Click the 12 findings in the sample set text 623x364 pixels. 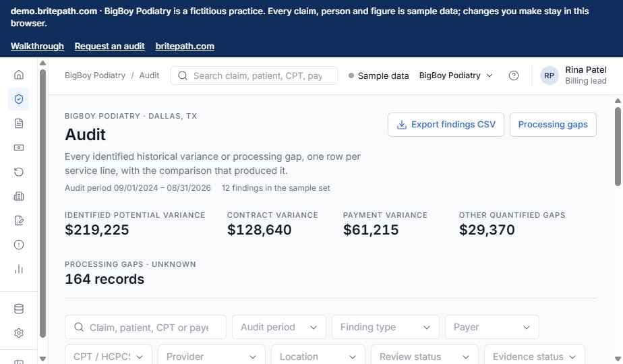(x=276, y=188)
